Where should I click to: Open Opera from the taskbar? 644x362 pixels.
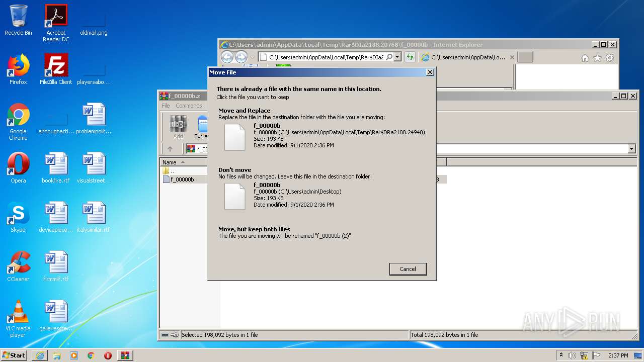[108, 355]
